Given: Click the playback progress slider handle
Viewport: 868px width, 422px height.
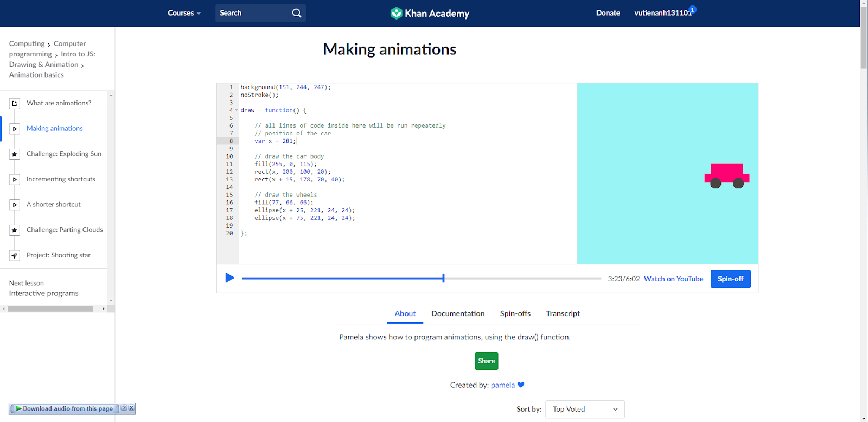Looking at the screenshot, I should click(443, 278).
